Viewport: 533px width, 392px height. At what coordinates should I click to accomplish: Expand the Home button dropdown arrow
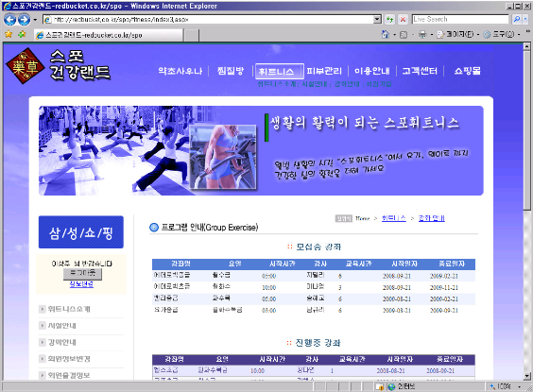pos(394,35)
